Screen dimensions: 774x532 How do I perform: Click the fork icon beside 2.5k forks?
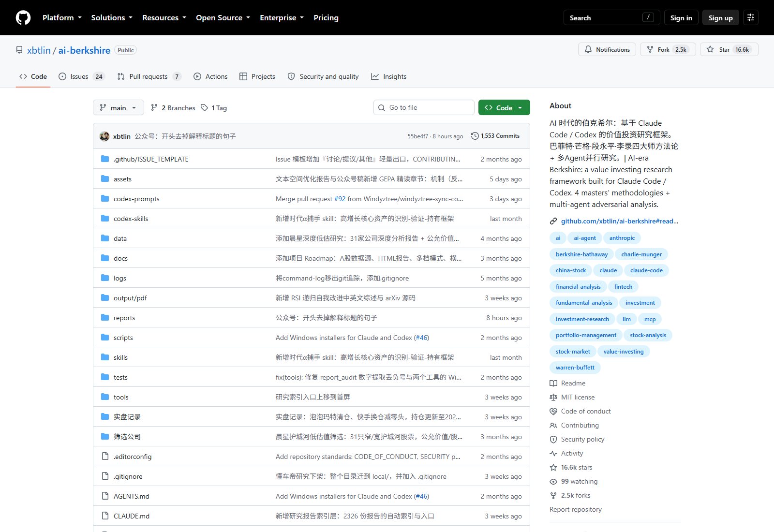(553, 495)
